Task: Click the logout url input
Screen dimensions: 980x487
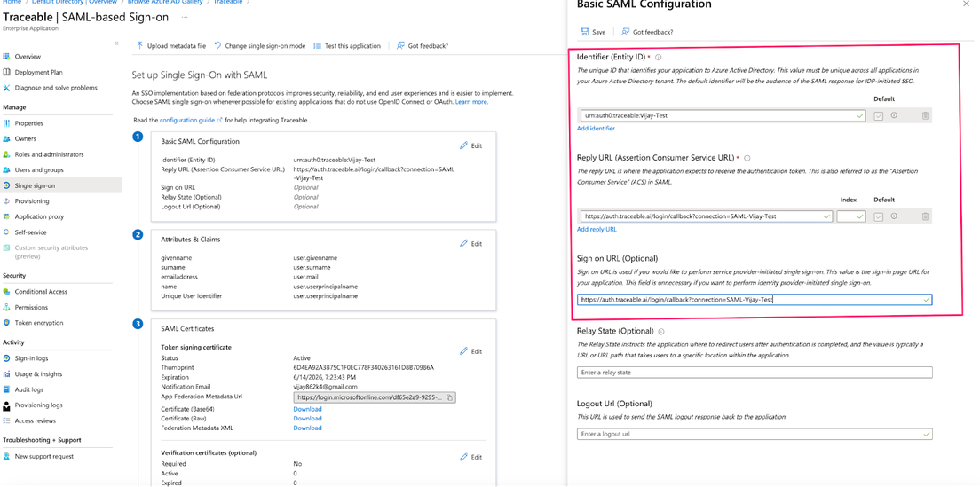Action: pyautogui.click(x=755, y=433)
